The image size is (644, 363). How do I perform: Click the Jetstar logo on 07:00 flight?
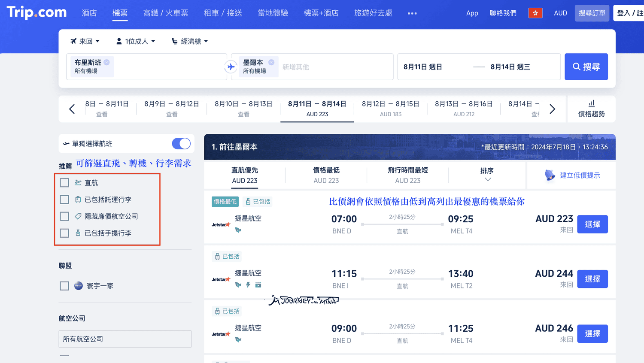coord(221,224)
